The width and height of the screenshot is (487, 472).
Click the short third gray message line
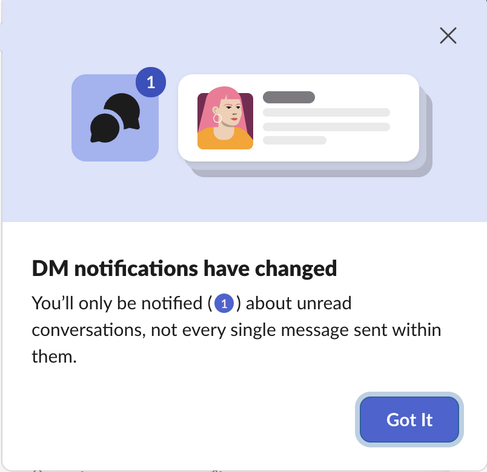pos(294,140)
